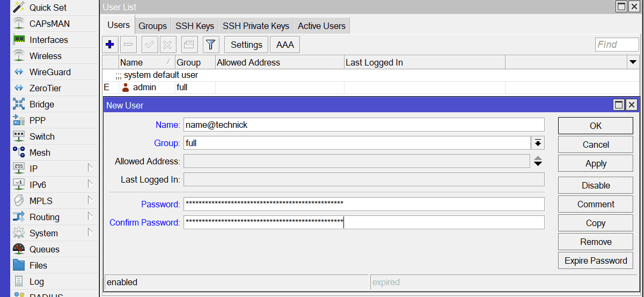Open Quick Set wizard icon
644x297 pixels.
coord(19,8)
